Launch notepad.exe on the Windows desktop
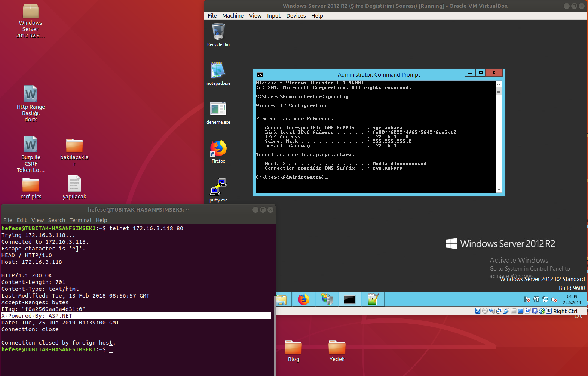This screenshot has width=588, height=376. (218, 73)
